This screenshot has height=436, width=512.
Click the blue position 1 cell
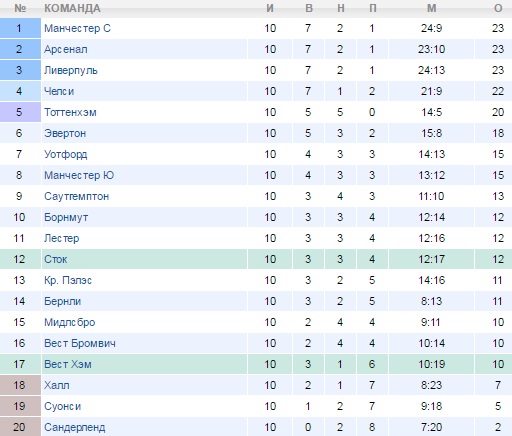[20, 28]
